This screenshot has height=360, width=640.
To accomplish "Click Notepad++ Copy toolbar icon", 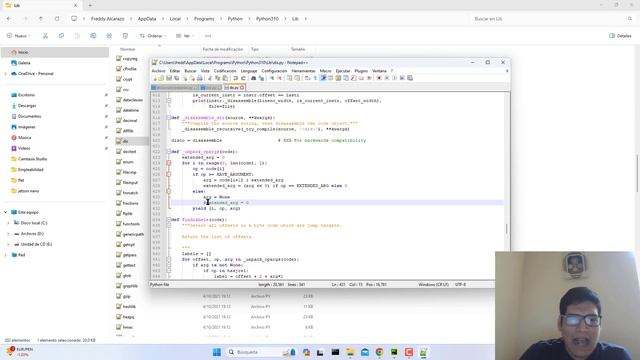I will tap(218, 78).
